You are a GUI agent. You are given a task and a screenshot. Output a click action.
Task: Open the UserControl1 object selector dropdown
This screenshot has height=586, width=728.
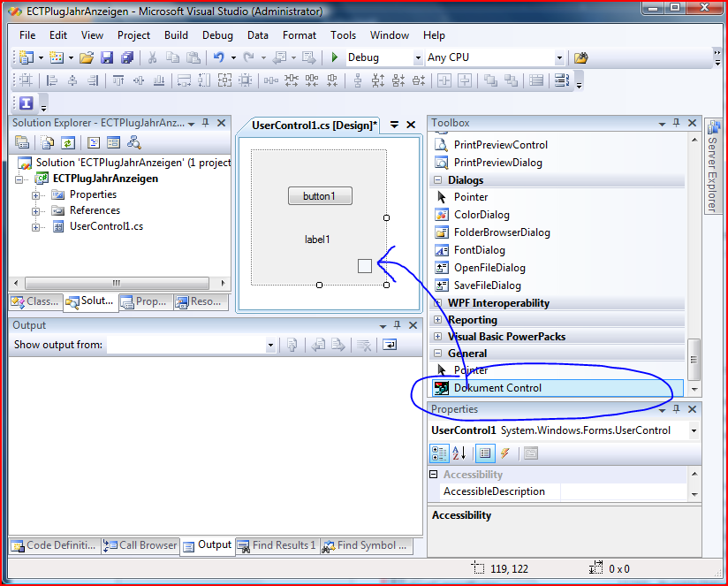point(694,430)
